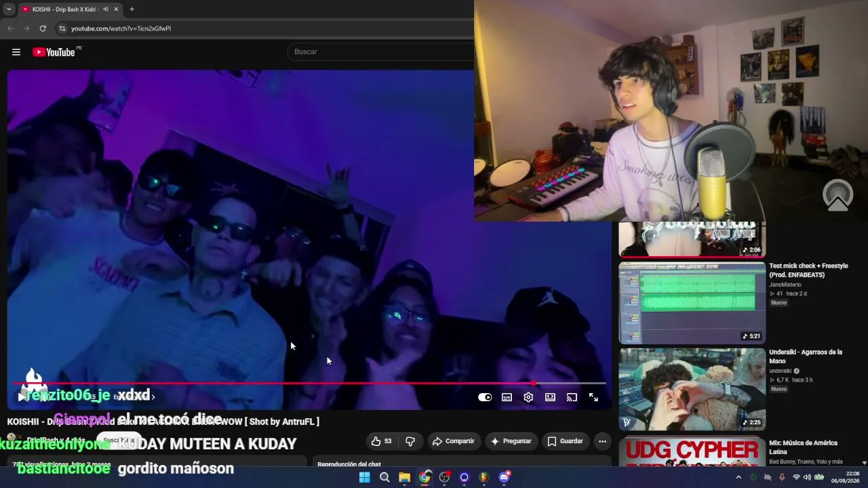Open Underaiki - Agarraos de la Mano title
Image resolution: width=868 pixels, height=488 pixels.
point(806,357)
